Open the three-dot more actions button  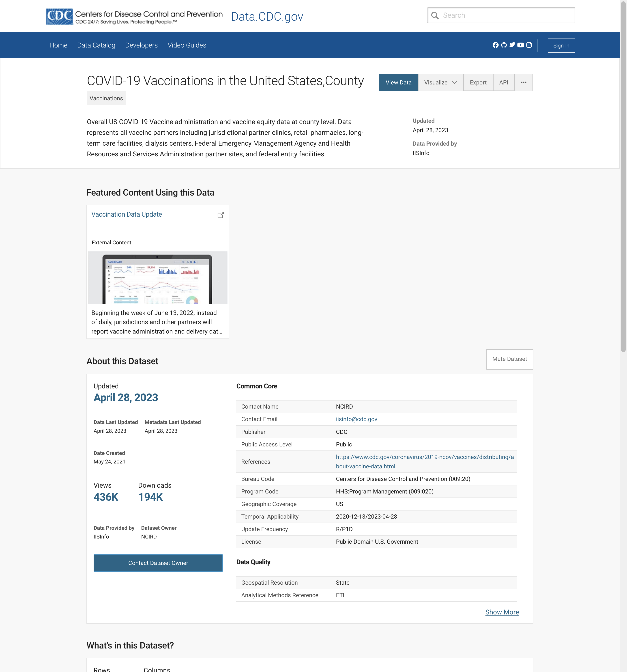click(524, 82)
